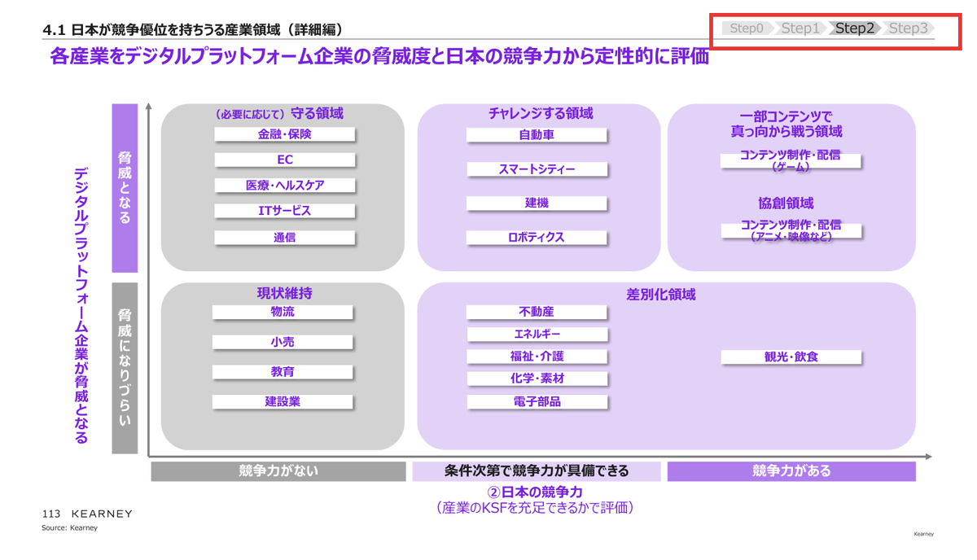Click the 福祉・介護 industry box
The image size is (977, 560).
click(x=537, y=357)
